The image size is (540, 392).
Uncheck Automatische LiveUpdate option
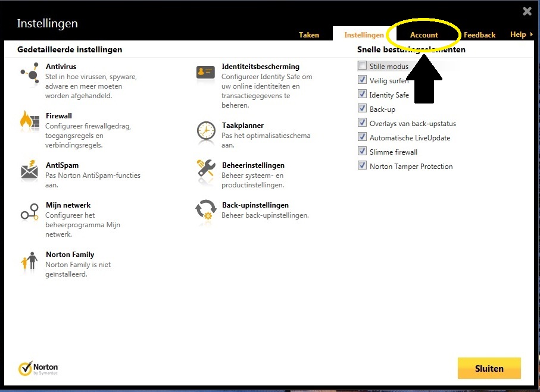[x=362, y=137]
